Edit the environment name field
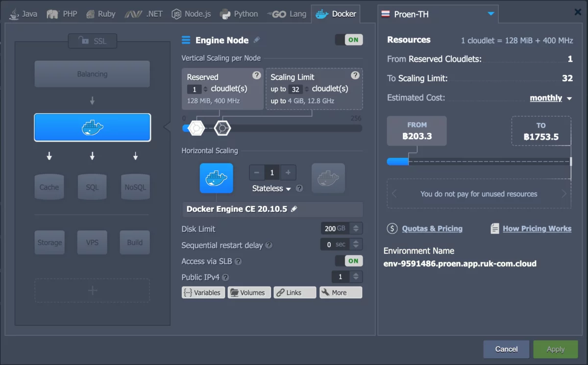The height and width of the screenshot is (365, 588). 460,264
